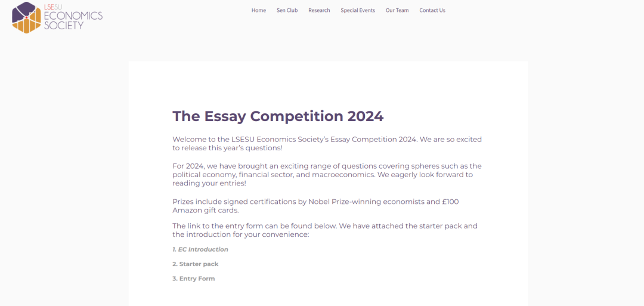Navigate to the Research section
Viewport: 644px width, 306px height.
coord(319,10)
